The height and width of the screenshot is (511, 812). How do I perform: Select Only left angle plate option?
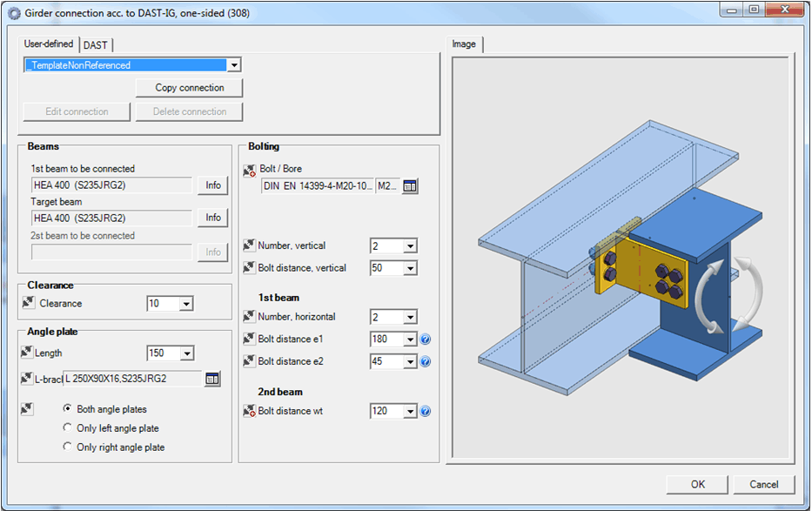click(x=68, y=428)
